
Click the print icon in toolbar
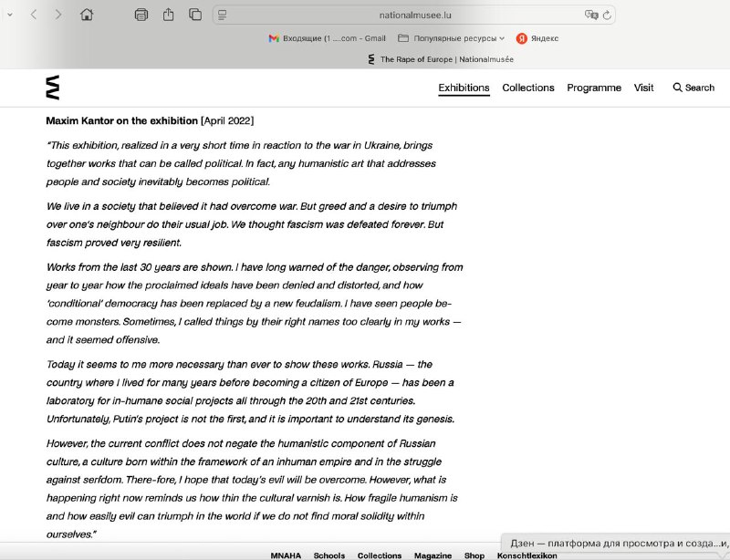click(x=141, y=15)
